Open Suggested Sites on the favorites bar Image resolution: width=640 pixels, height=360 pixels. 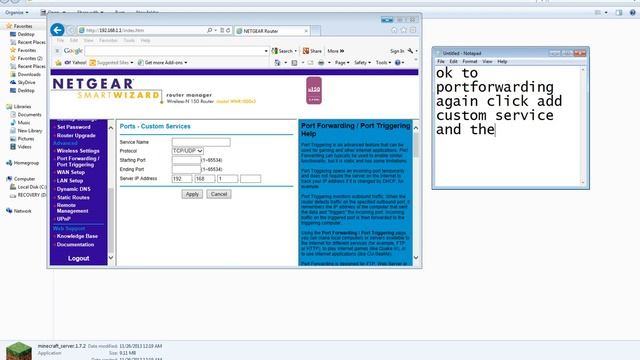(111, 62)
